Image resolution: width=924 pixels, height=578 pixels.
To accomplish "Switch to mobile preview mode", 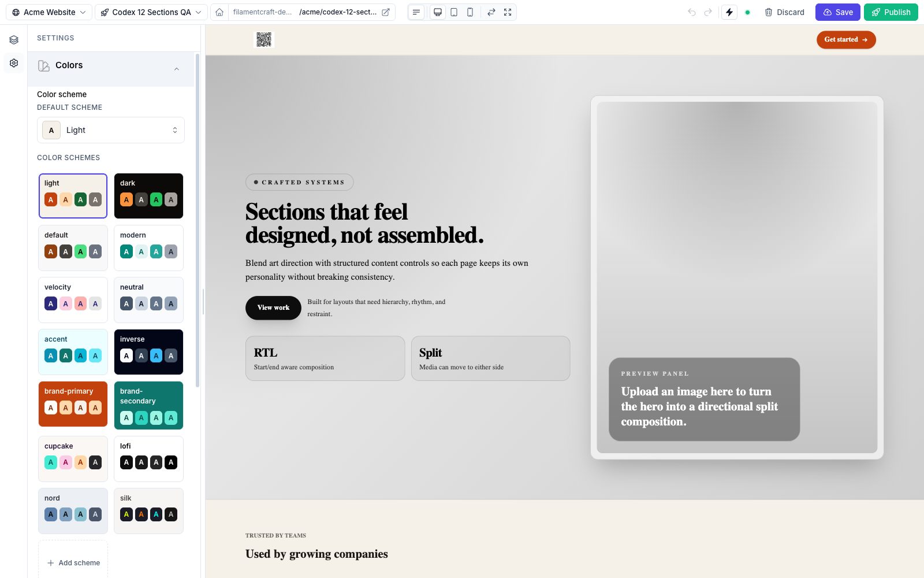I will tap(470, 12).
